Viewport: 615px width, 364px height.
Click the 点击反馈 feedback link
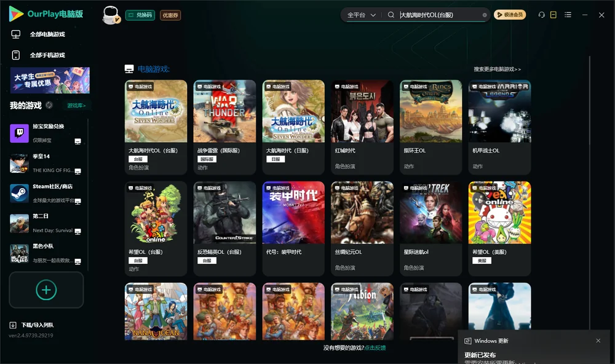click(375, 347)
